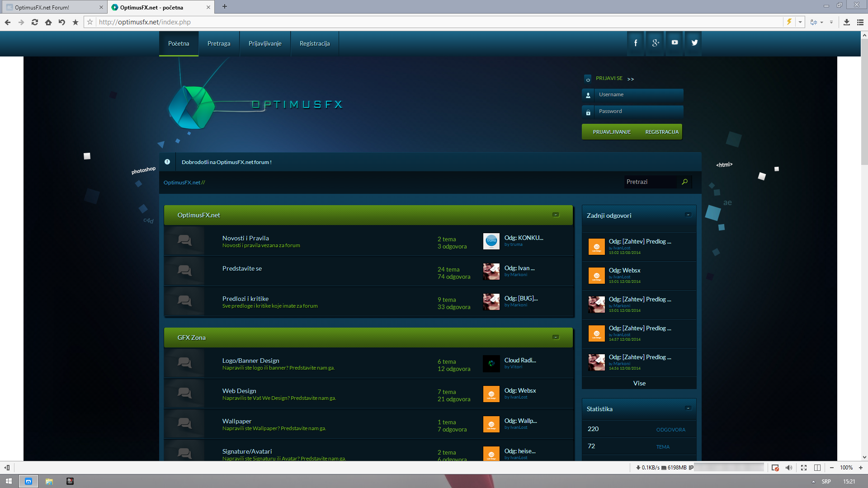
Task: Collapse the Zadnji odgovori panel
Action: (x=688, y=215)
